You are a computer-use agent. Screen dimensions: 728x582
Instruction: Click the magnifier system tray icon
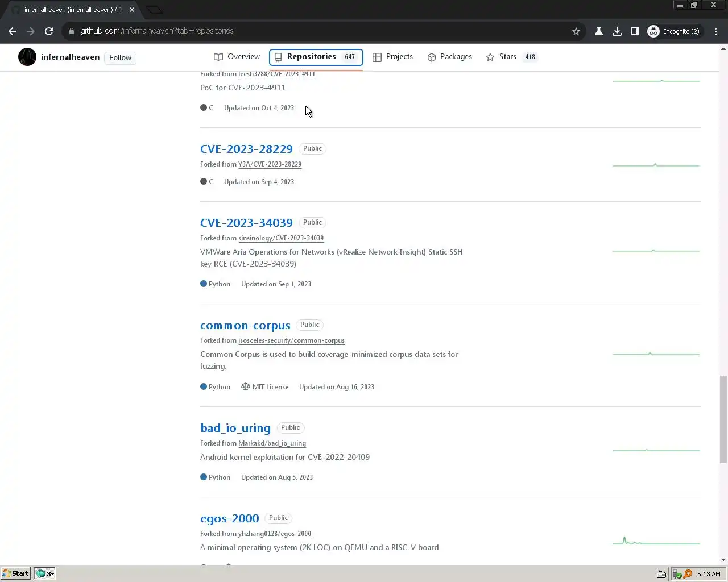click(688, 574)
